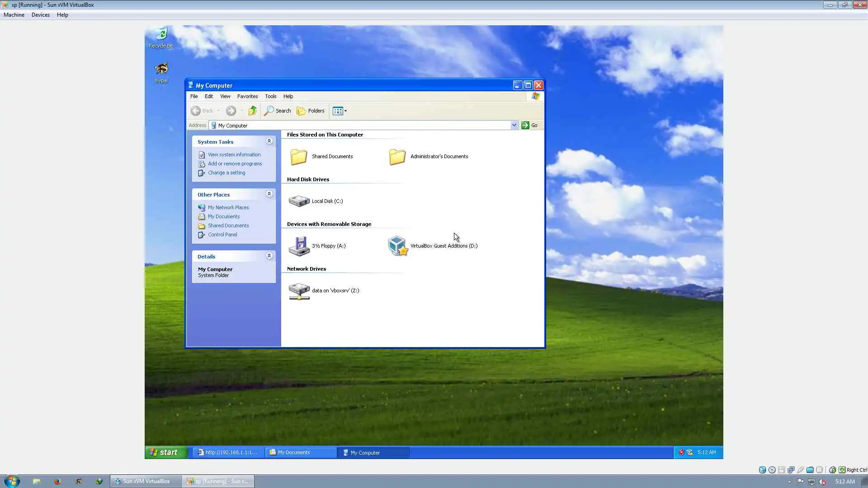Screen dimensions: 868x488
Task: Open the Tools menu
Action: point(270,96)
